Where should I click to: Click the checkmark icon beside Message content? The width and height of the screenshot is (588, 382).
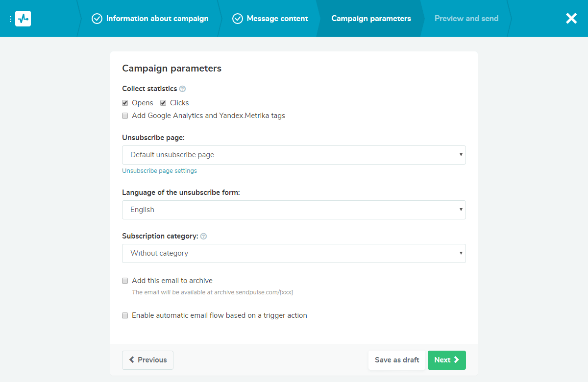pos(238,19)
